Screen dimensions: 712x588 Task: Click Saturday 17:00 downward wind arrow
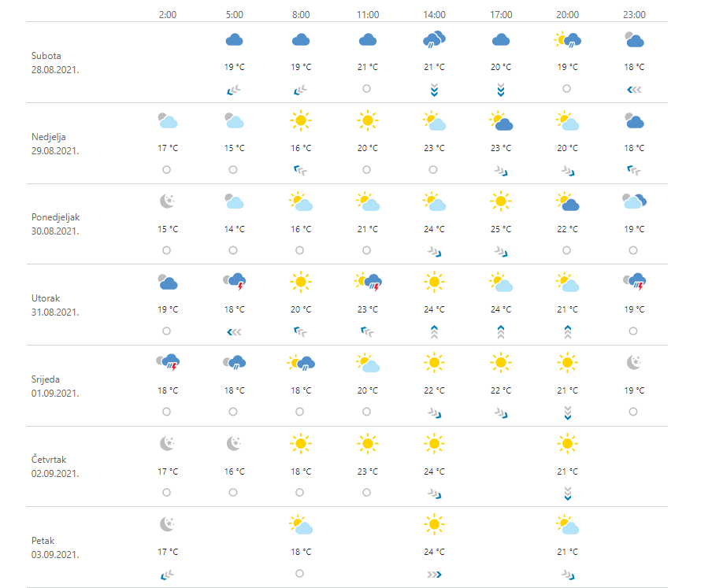501,91
